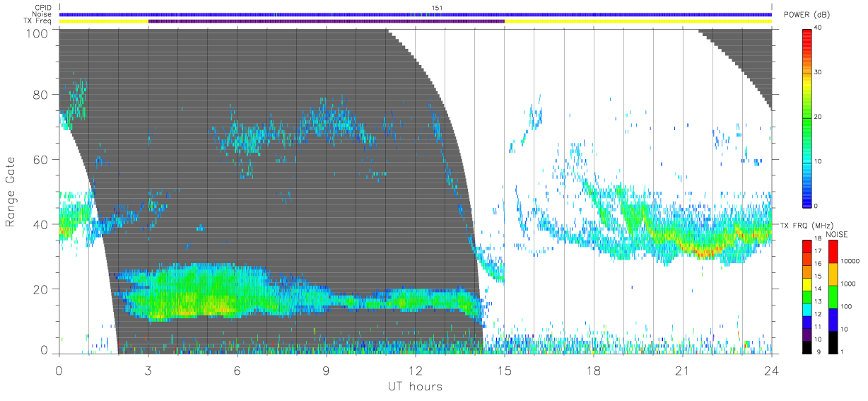Click the CPID value 151

tap(436, 8)
